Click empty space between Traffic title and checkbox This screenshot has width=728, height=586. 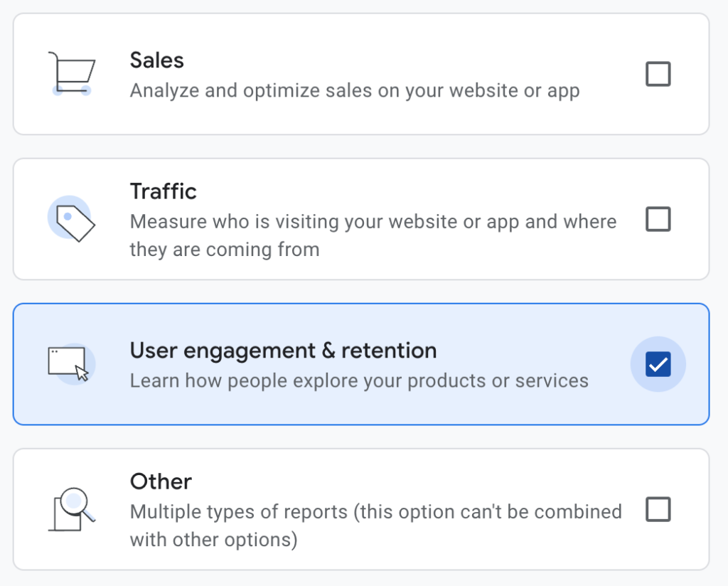tap(427, 189)
